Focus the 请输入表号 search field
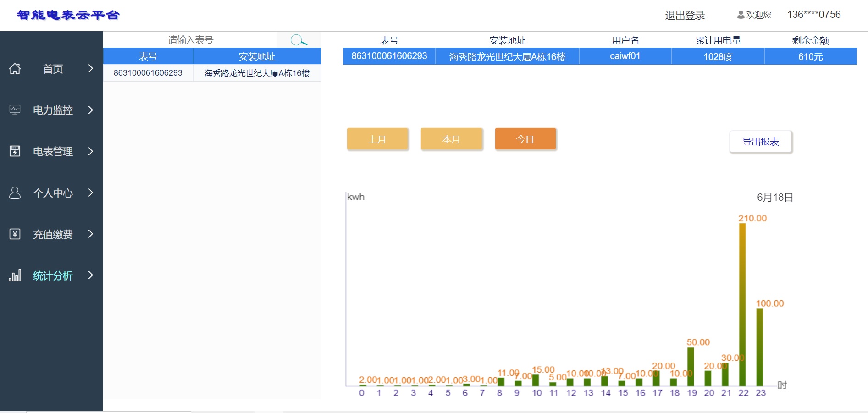 (190, 40)
